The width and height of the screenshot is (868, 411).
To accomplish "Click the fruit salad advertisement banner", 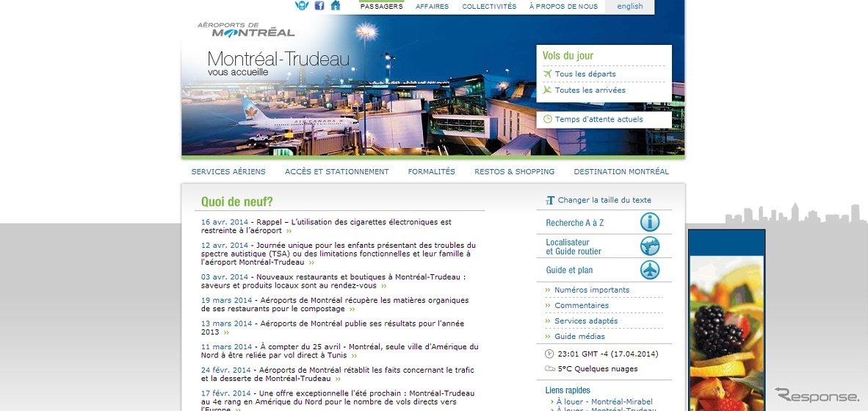I will tap(727, 321).
